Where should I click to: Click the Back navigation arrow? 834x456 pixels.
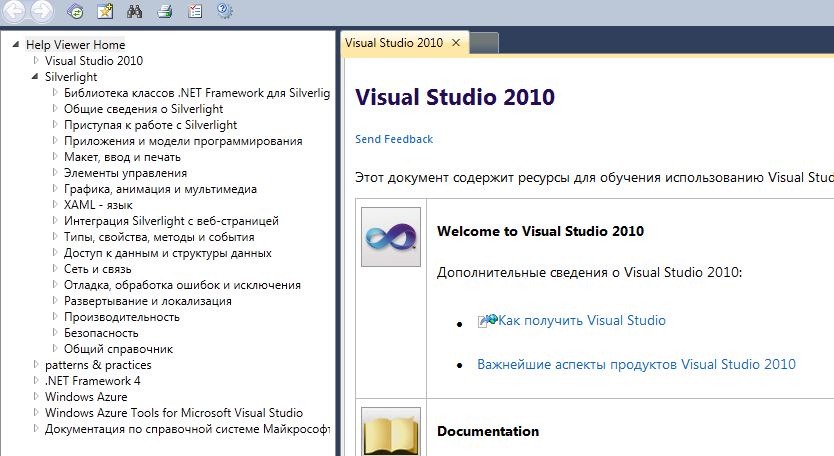pos(15,12)
